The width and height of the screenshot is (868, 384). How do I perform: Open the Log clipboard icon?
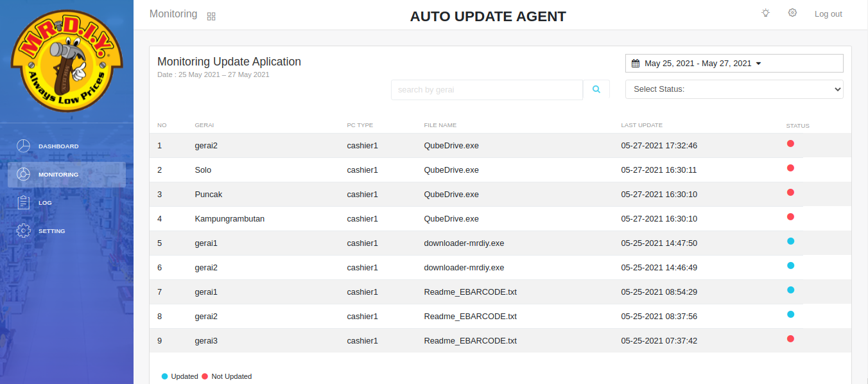pos(24,203)
